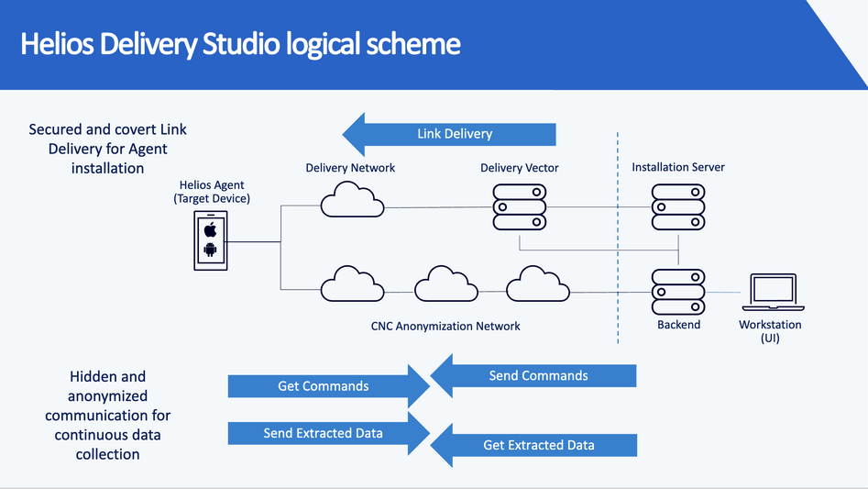Click the Secured and covert Link Delivery text
This screenshot has width=868, height=489.
(x=108, y=149)
